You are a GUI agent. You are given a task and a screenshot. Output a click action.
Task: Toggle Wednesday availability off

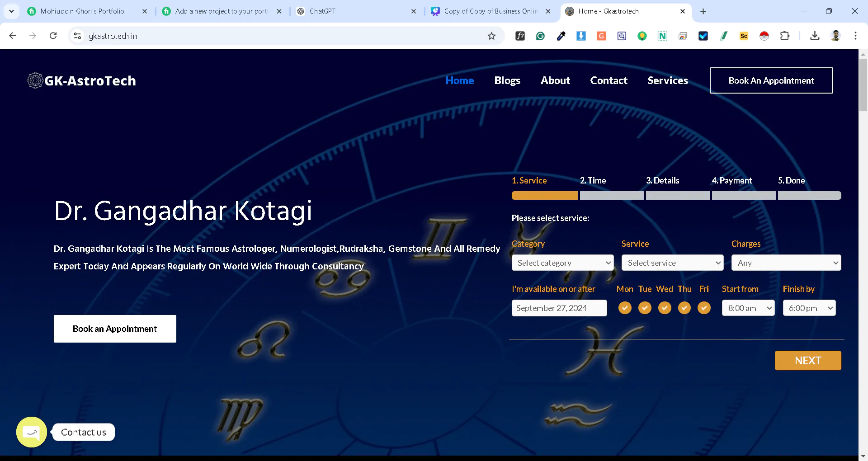(x=665, y=308)
